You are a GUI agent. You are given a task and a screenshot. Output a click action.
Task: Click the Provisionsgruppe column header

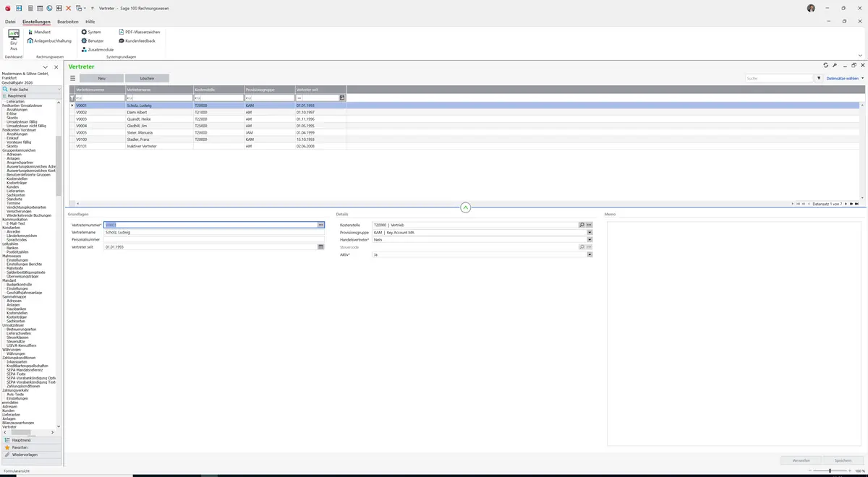tap(269, 90)
